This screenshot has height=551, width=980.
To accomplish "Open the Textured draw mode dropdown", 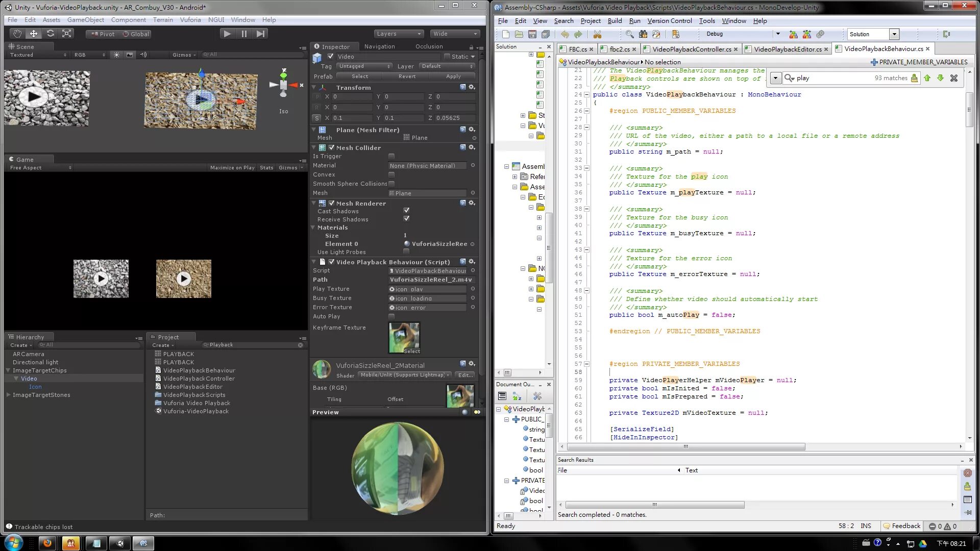I will click(38, 55).
